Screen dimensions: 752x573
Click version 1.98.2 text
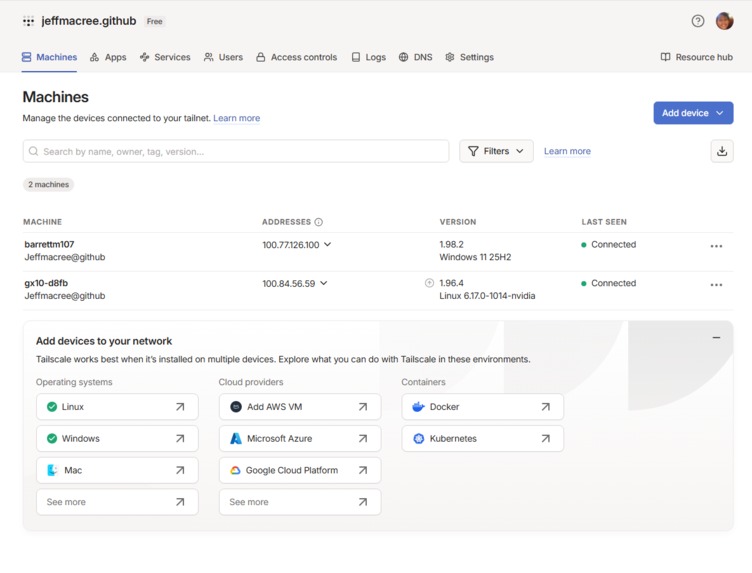click(x=451, y=244)
